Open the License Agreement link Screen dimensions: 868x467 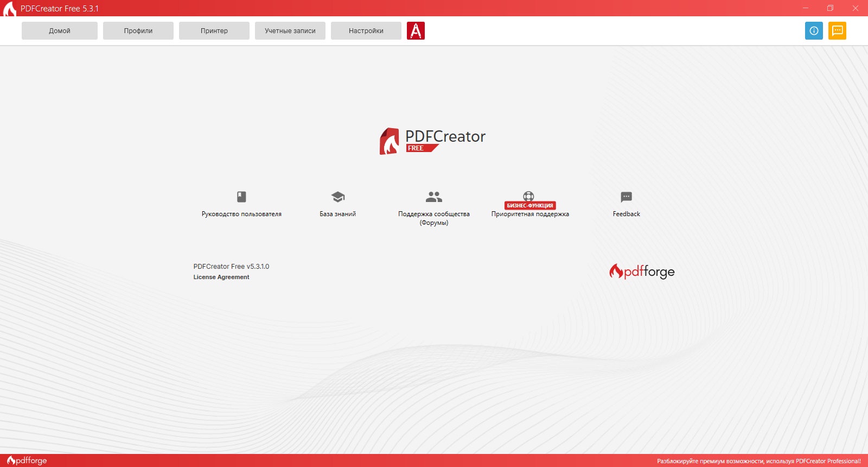(221, 277)
